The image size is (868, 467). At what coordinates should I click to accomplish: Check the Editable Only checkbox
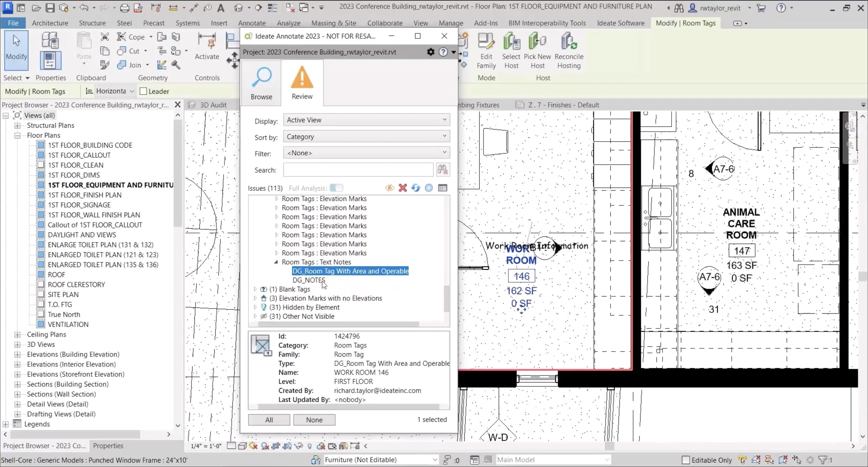point(685,460)
